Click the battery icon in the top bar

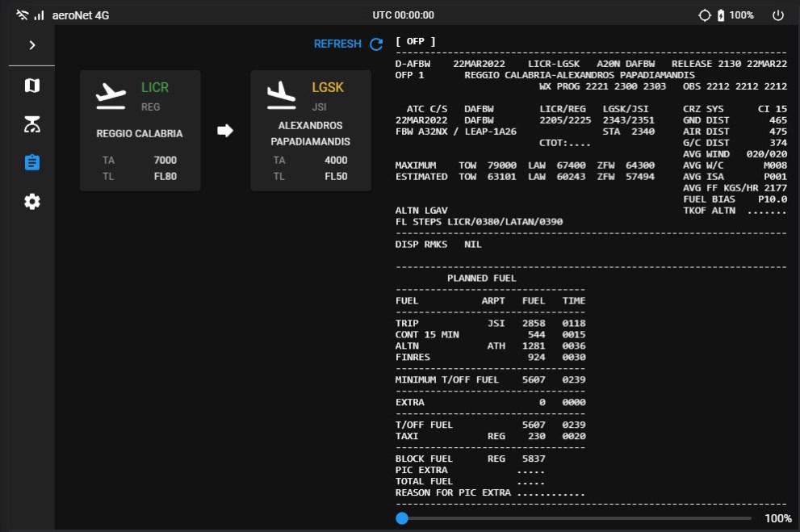[721, 15]
